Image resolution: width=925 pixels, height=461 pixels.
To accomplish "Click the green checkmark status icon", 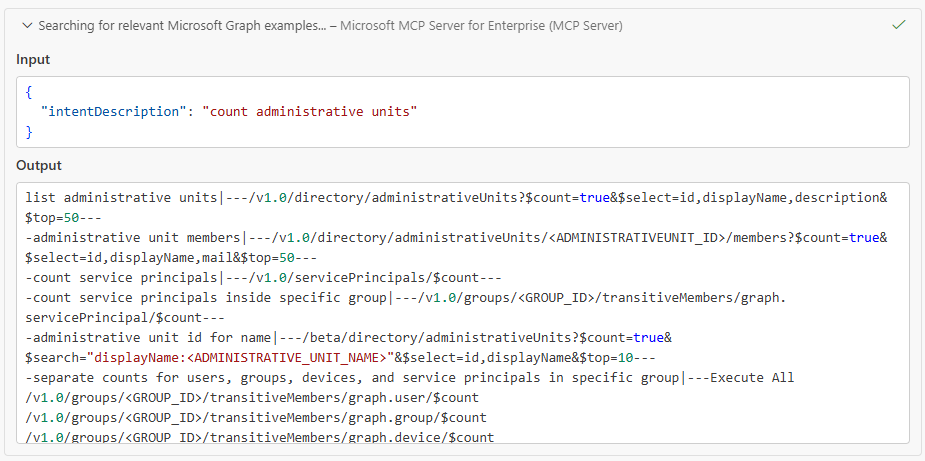I will [898, 25].
